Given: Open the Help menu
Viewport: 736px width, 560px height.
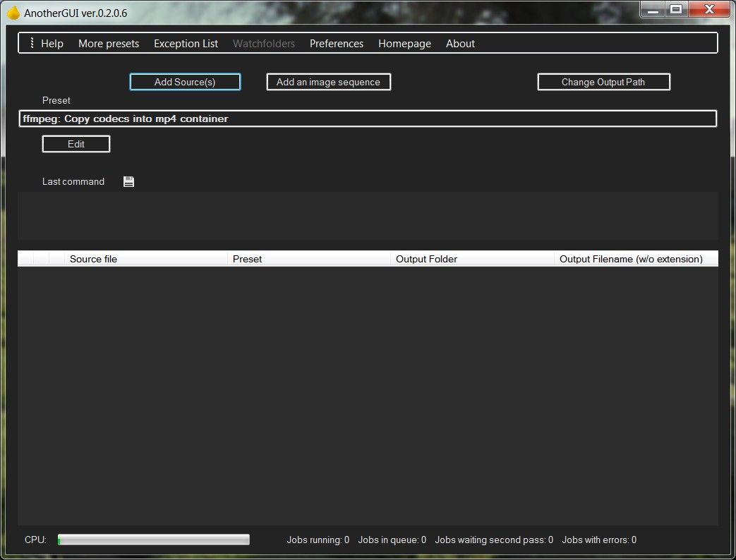Looking at the screenshot, I should (52, 43).
